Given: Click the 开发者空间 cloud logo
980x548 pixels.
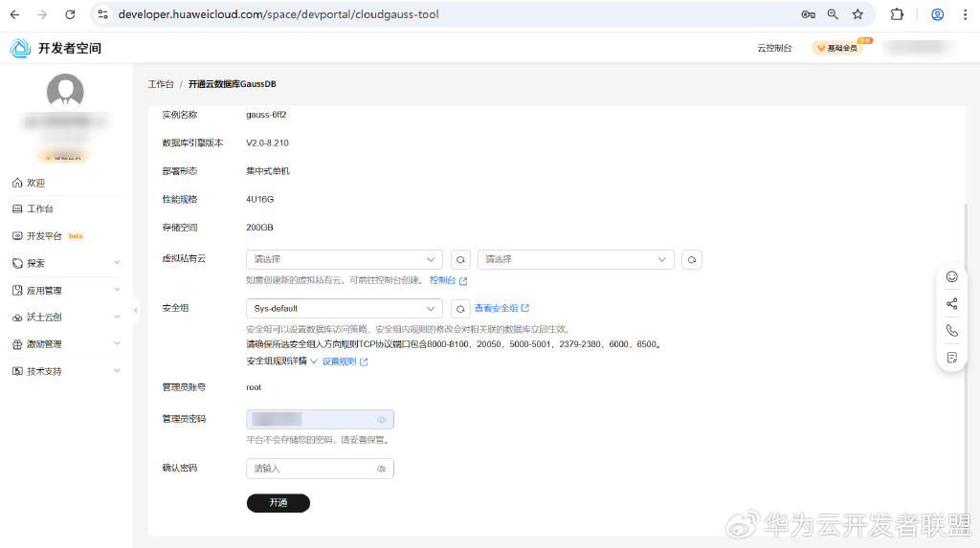Looking at the screenshot, I should click(20, 48).
